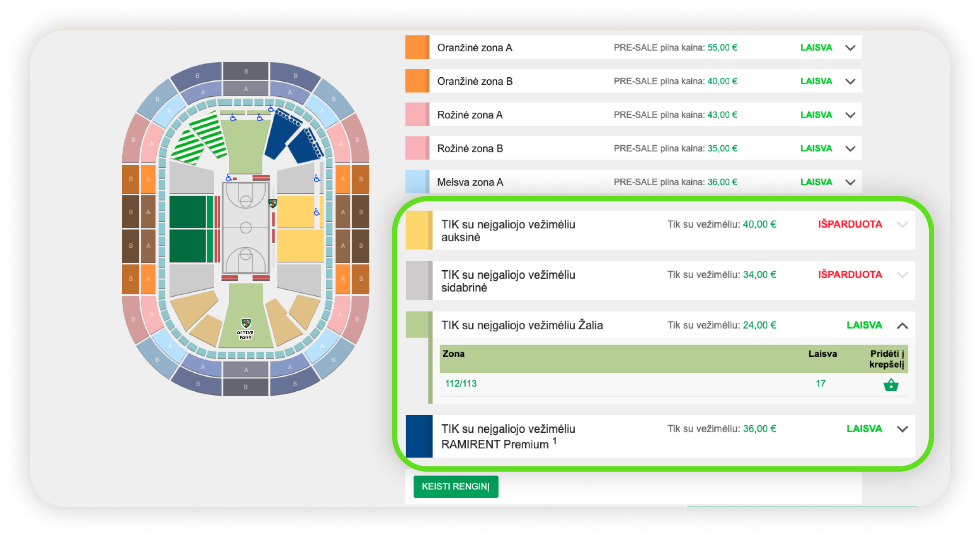980x537 pixels.
Task: Click wheelchair icon by top-left court corner
Action: [228, 178]
